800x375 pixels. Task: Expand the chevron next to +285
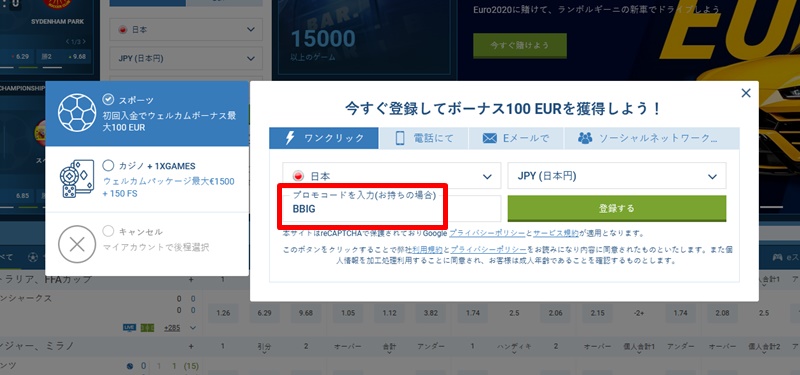192,328
